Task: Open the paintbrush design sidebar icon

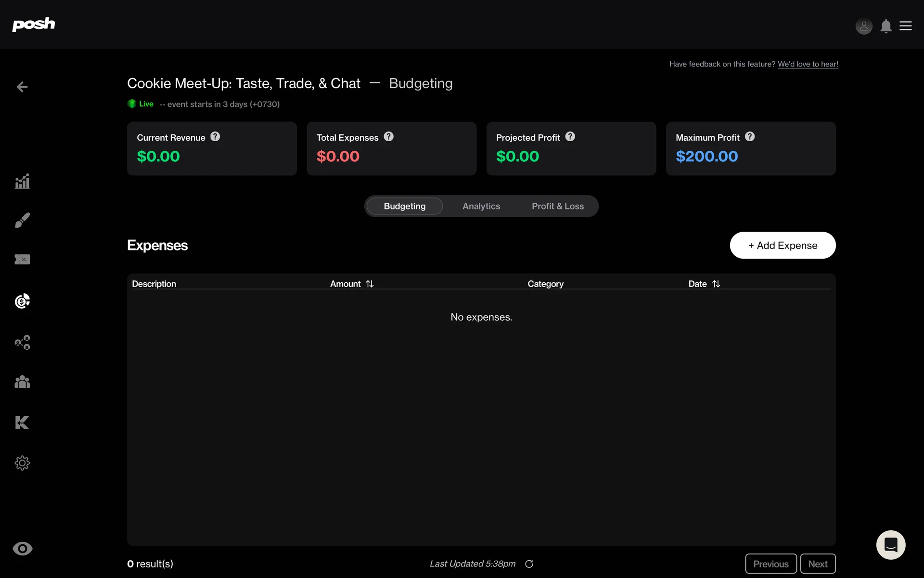Action: 22,220
